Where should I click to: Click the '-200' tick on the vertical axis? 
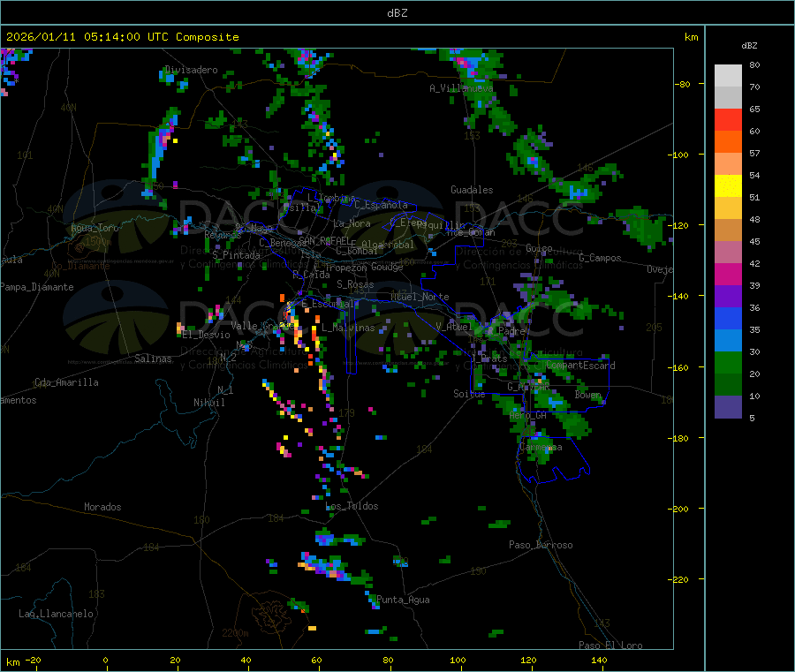(x=678, y=510)
